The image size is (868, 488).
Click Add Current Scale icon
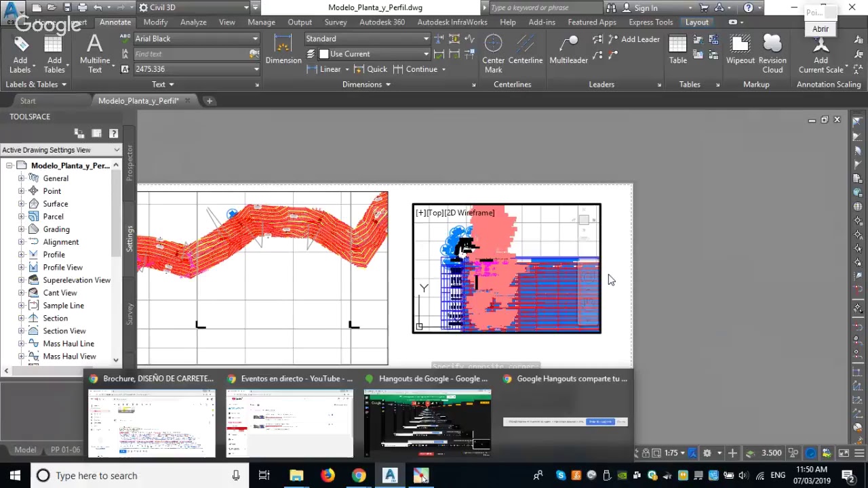(821, 54)
